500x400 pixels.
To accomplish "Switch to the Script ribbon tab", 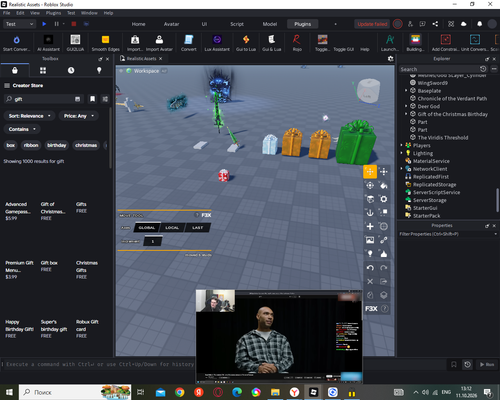I will click(x=237, y=24).
